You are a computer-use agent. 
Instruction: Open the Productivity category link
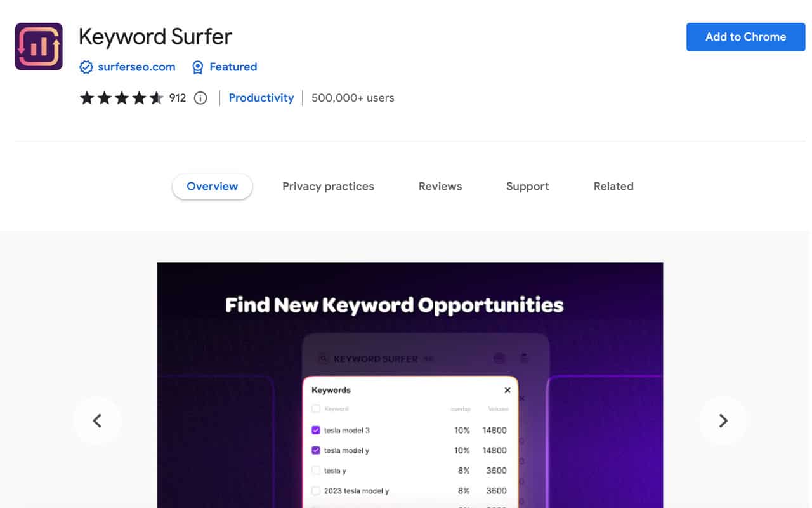(261, 98)
